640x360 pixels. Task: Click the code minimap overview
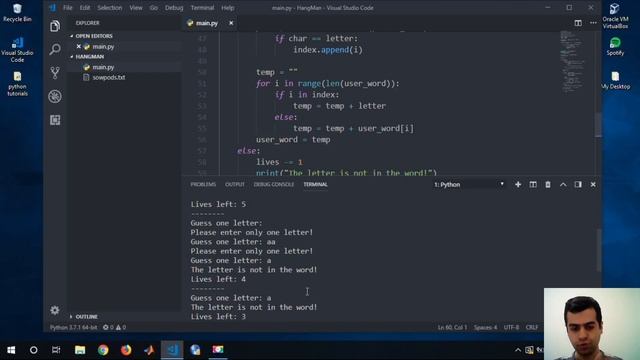click(572, 61)
